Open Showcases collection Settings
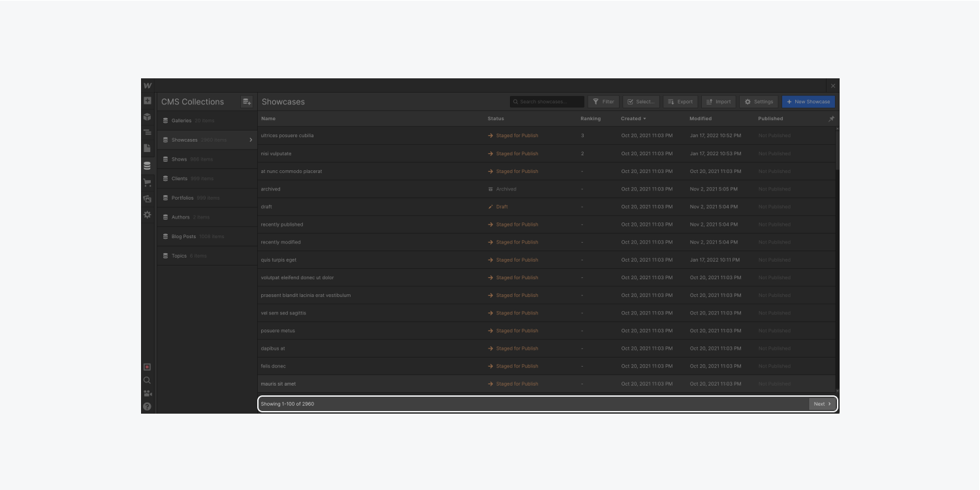The height and width of the screenshot is (490, 980). (x=759, y=102)
